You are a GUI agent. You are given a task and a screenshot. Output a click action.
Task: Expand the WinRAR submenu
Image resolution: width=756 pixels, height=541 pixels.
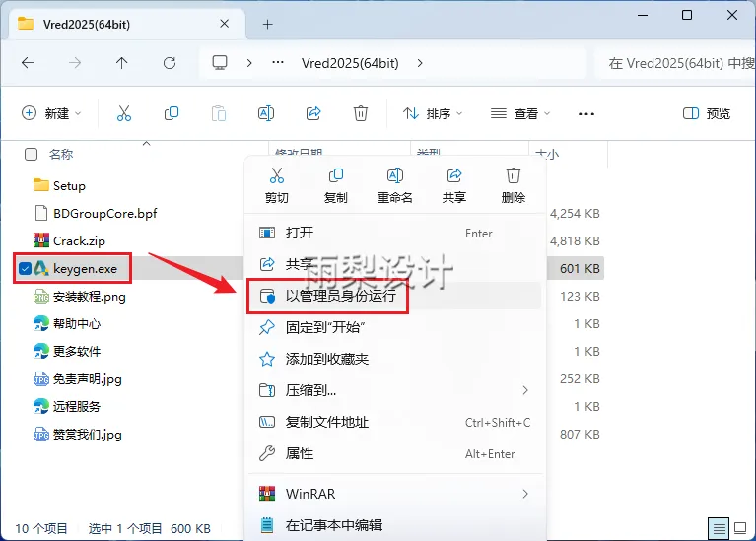click(525, 494)
